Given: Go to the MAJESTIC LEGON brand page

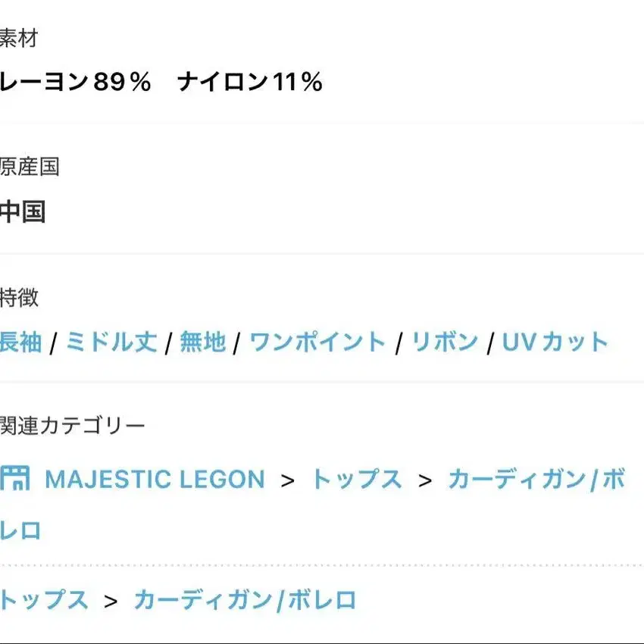Looking at the screenshot, I should pos(155,480).
